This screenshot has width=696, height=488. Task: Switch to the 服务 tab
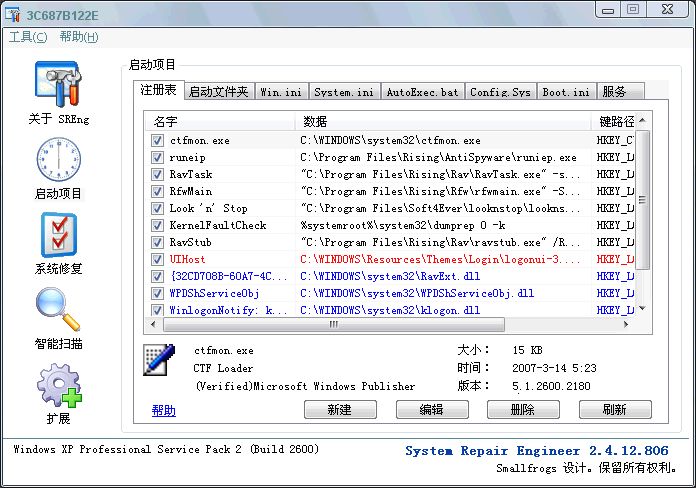620,91
